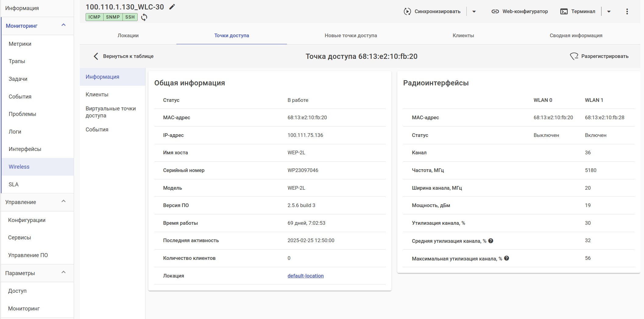
Task: Click the refresh status icon near SSH badge
Action: [x=144, y=17]
